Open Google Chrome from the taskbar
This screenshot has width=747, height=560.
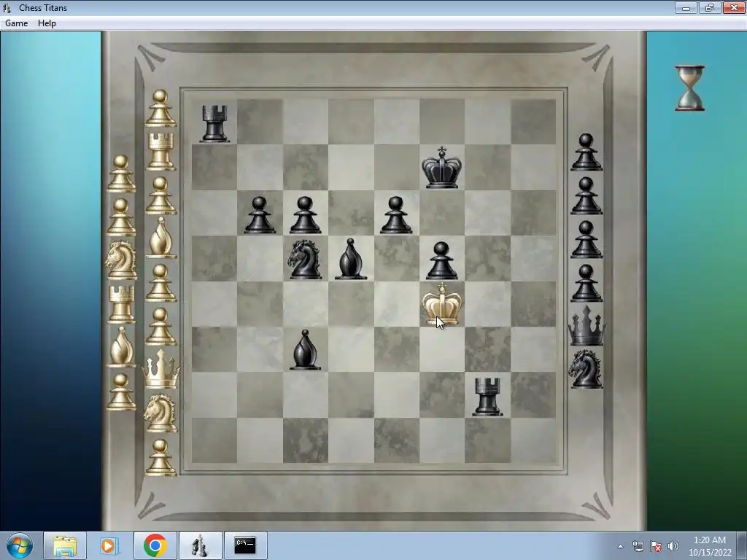(155, 545)
